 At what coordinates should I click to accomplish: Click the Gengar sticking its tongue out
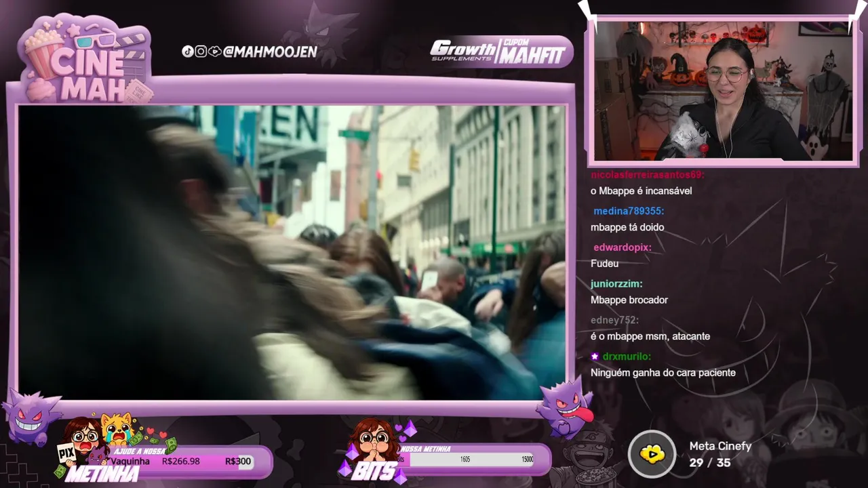click(566, 408)
